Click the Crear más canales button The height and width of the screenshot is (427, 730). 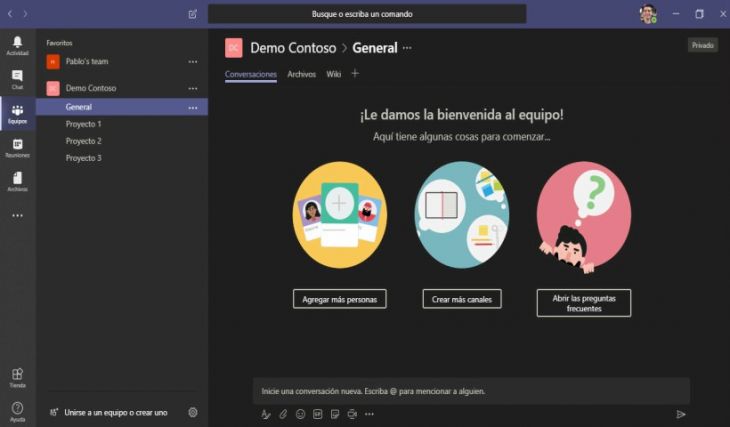[x=461, y=299]
